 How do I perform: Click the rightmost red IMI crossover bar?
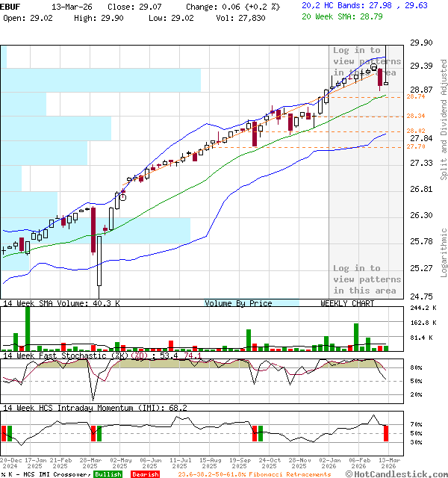point(386,432)
